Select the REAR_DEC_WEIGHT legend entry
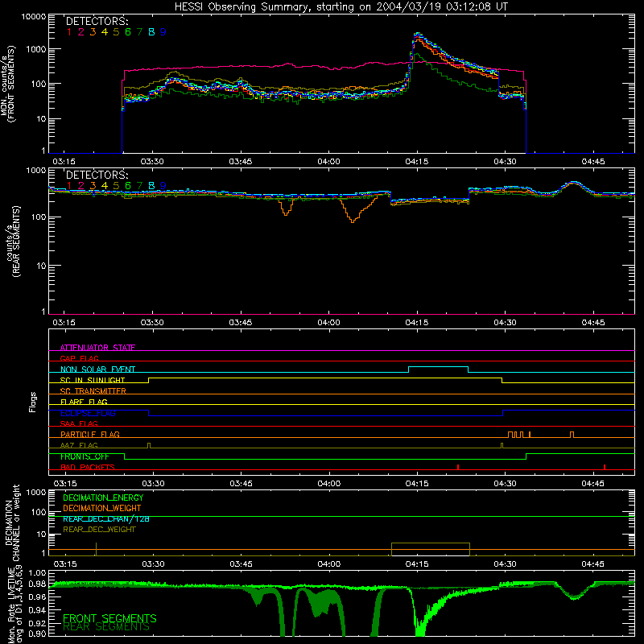The height and width of the screenshot is (644, 644). tap(99, 530)
